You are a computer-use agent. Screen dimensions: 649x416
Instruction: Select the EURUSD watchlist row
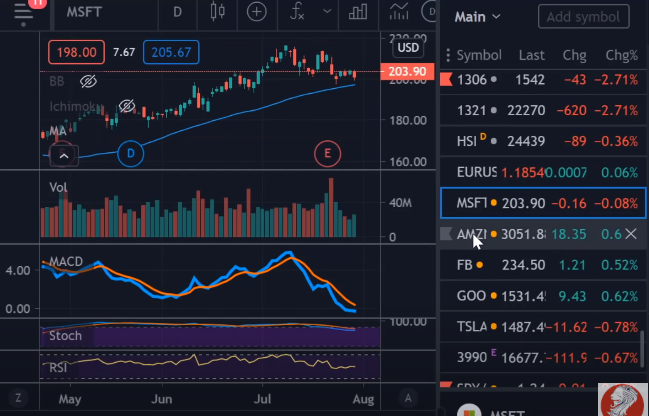(x=543, y=172)
